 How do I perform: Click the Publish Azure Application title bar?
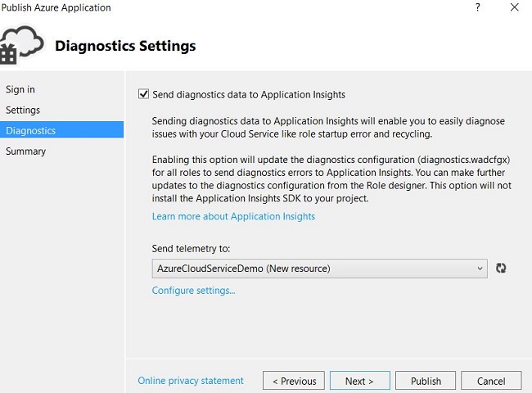[x=57, y=7]
